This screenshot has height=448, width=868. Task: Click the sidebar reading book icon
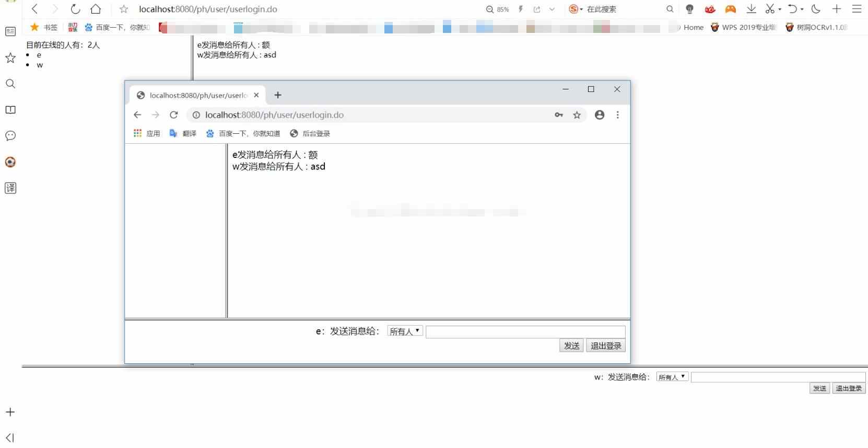tap(10, 110)
